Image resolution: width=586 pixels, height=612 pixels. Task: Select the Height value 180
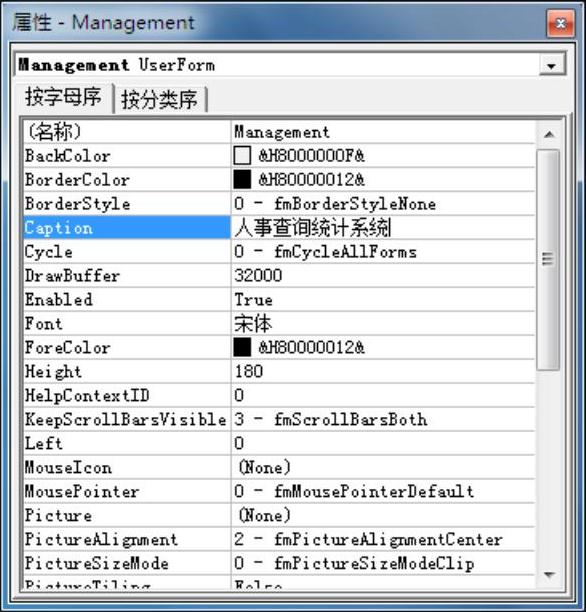click(x=248, y=372)
